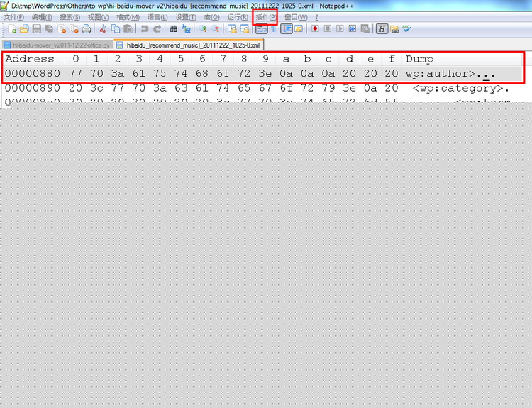Open the 宏(O) menu
The width and height of the screenshot is (532, 408).
tap(211, 17)
